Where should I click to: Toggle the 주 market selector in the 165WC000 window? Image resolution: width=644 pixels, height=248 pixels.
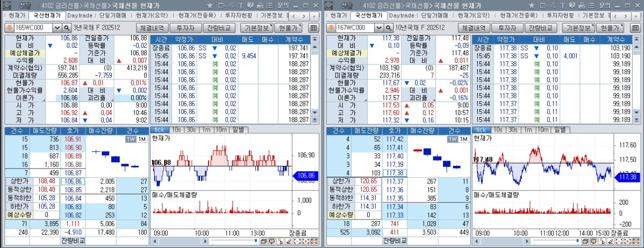(x=9, y=28)
